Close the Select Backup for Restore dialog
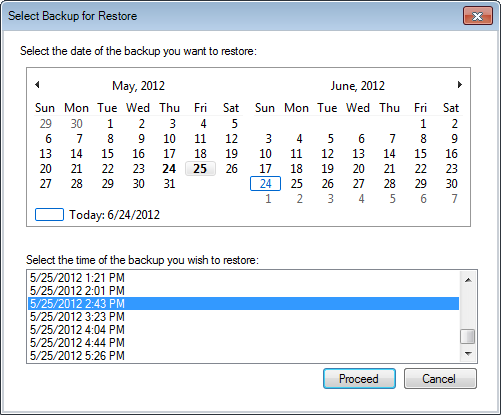 478,16
